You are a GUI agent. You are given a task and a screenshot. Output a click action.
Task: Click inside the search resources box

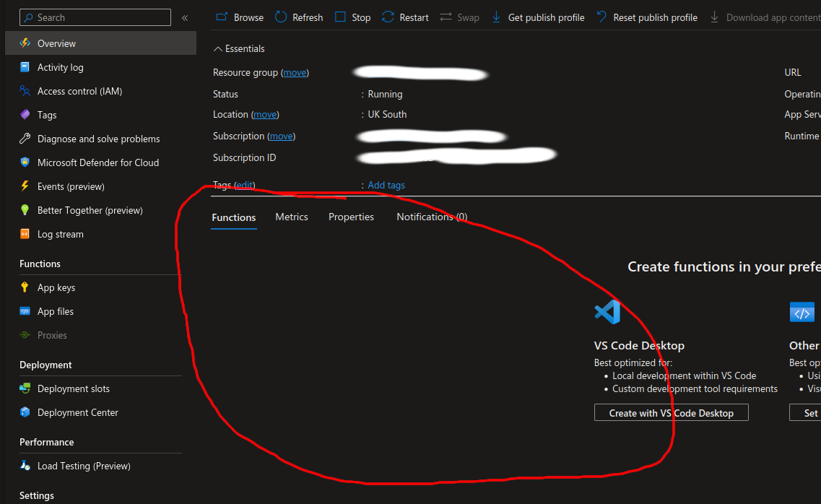94,17
